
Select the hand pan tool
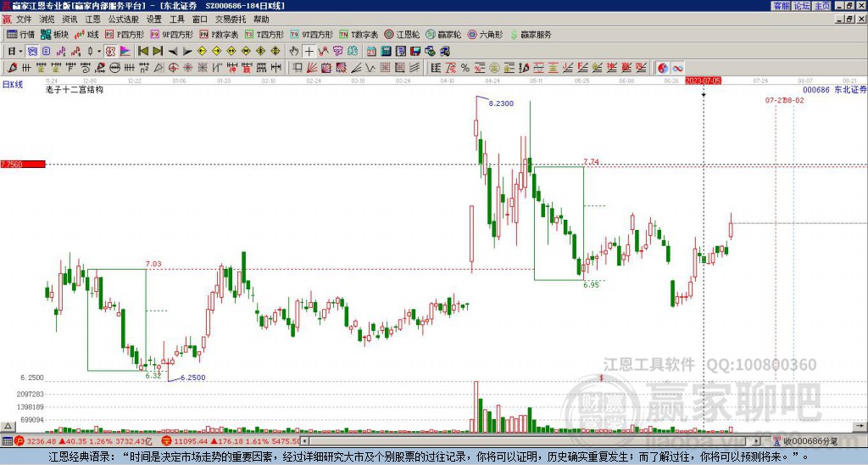tap(294, 52)
